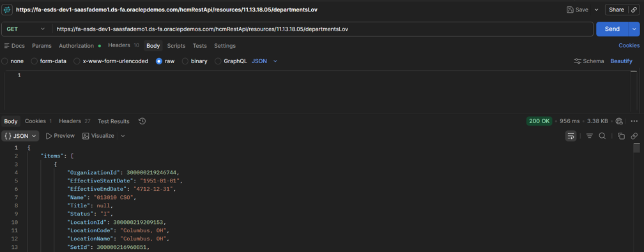This screenshot has width=644, height=252.
Task: Click the response history clock icon
Action: (142, 121)
